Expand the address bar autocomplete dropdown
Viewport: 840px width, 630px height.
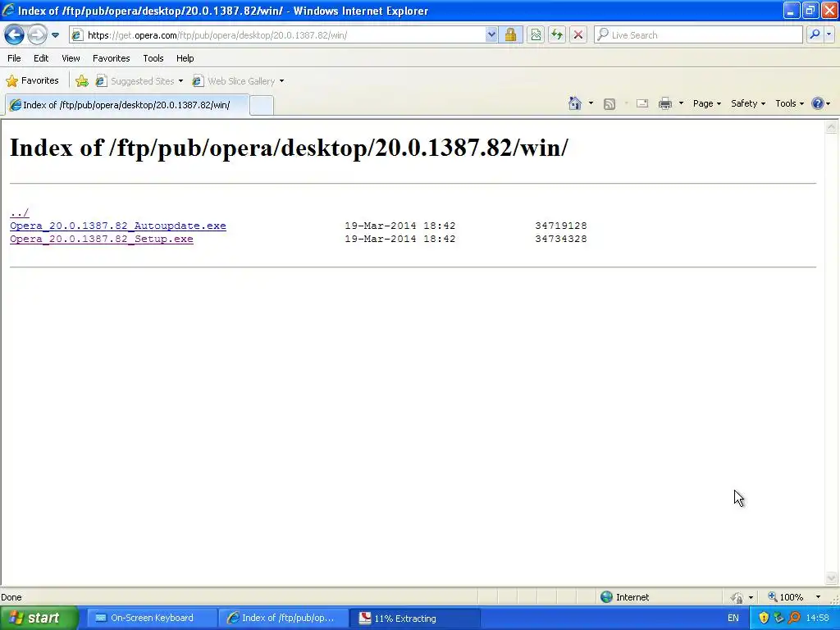tap(491, 35)
